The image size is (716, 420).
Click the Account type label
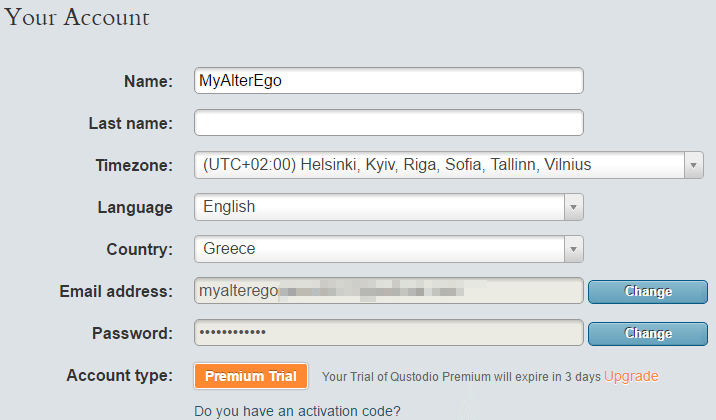tap(119, 376)
